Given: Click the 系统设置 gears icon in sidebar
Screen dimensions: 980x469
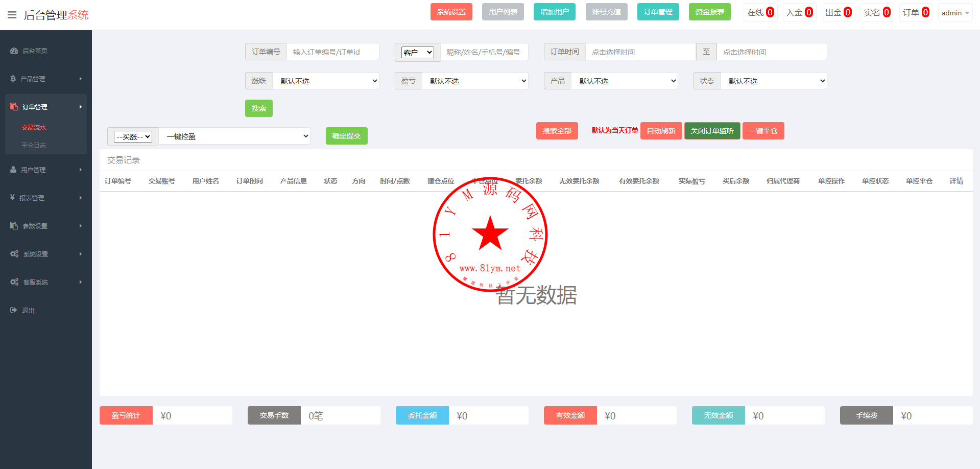Looking at the screenshot, I should pos(14,254).
